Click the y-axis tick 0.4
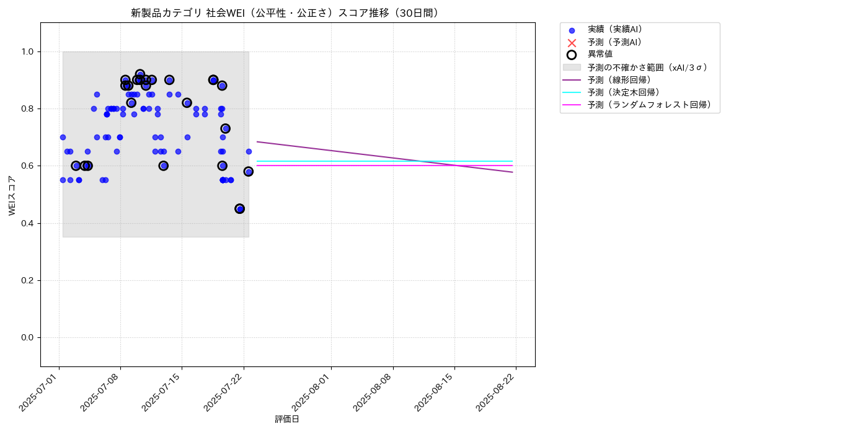Viewport: 868px width, 434px height. click(28, 223)
